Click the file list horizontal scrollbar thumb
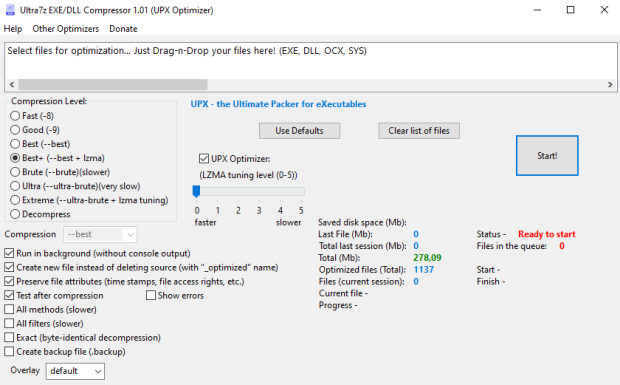 [113, 85]
